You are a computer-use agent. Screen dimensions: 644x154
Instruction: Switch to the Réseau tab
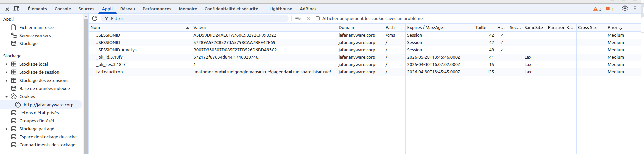[x=127, y=9]
